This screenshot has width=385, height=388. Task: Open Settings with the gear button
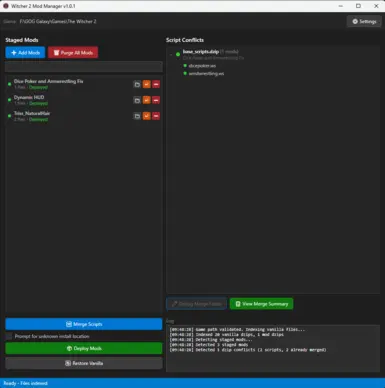click(364, 21)
